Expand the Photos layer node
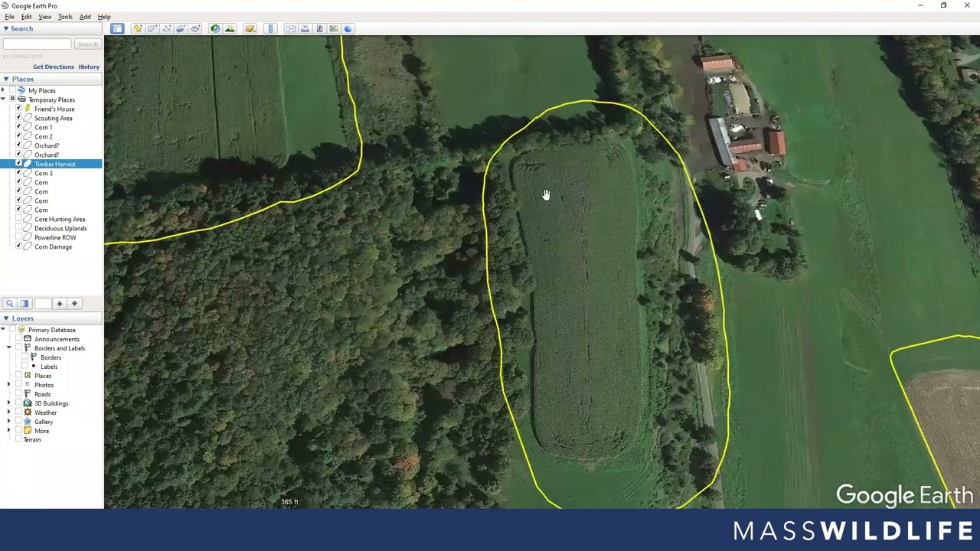The width and height of the screenshot is (980, 551). (9, 385)
